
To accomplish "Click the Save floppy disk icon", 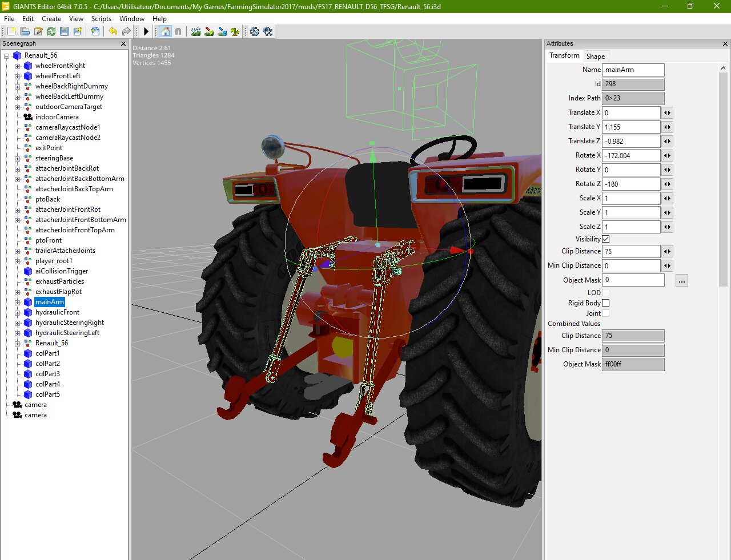I will point(65,31).
